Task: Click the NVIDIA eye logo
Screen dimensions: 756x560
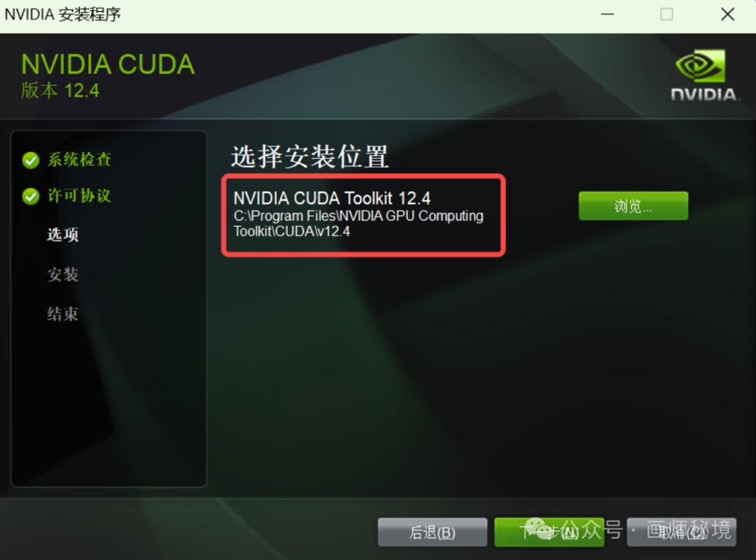Action: tap(700, 66)
